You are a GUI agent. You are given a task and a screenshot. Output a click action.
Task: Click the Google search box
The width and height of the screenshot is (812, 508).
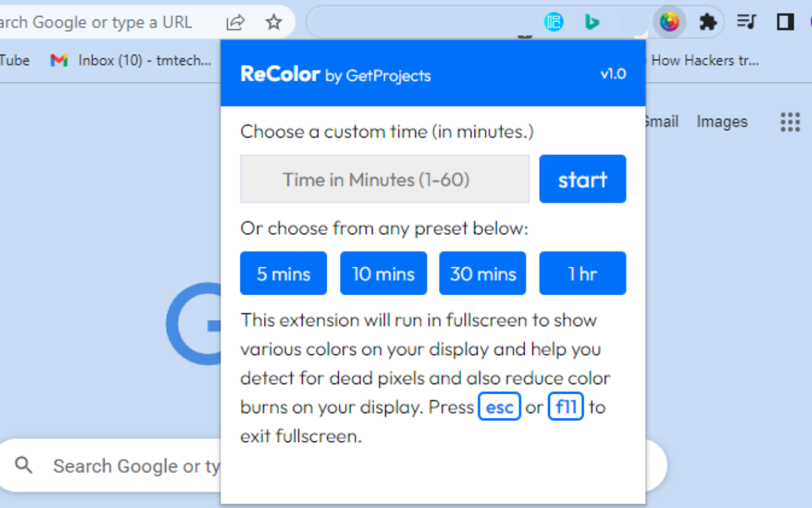pyautogui.click(x=127, y=466)
